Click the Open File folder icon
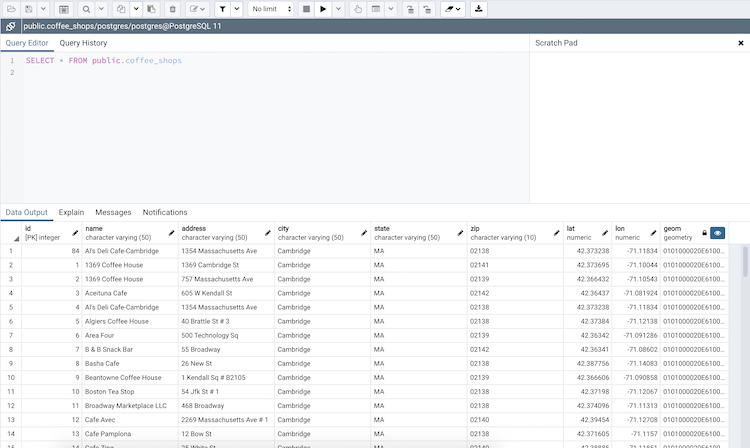This screenshot has height=448, width=750. point(11,9)
